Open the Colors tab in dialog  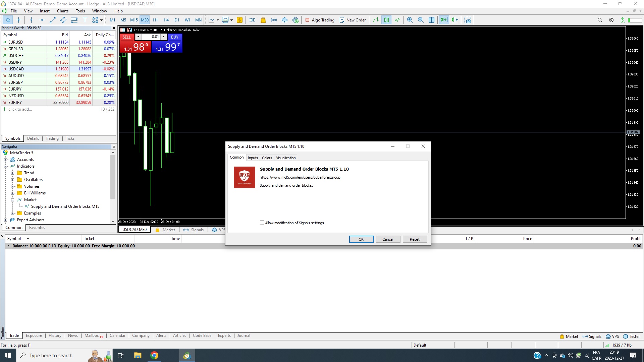click(267, 158)
